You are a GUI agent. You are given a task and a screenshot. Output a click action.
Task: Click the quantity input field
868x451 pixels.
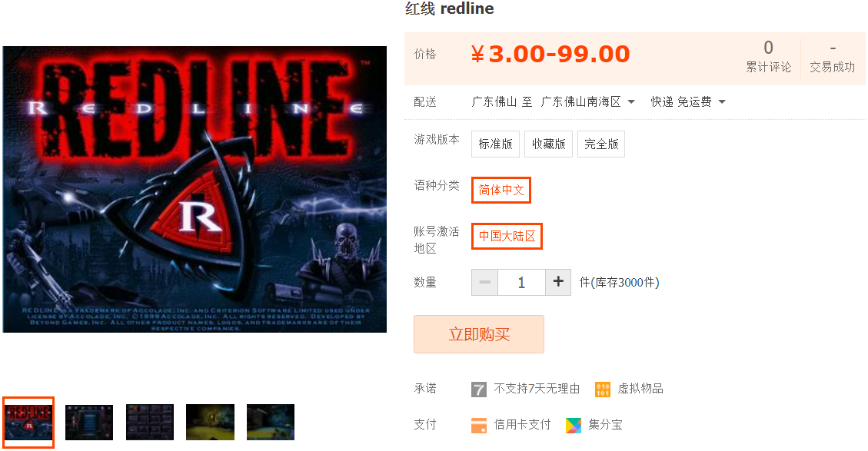pyautogui.click(x=521, y=282)
